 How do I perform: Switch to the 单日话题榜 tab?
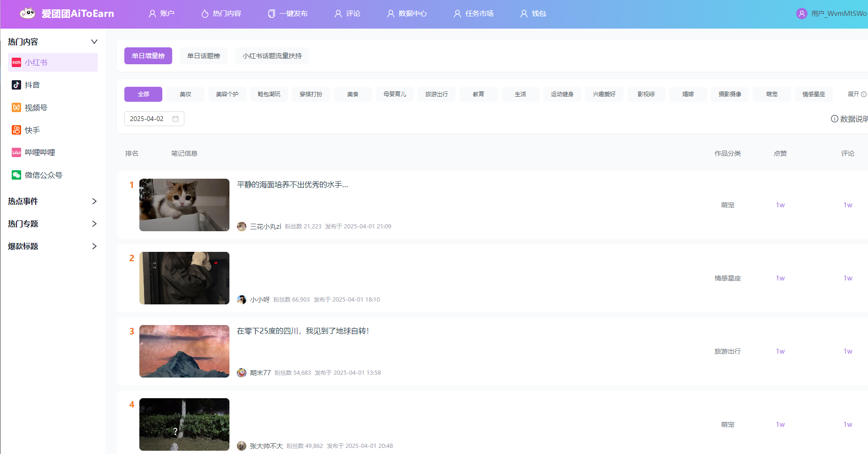tap(204, 56)
